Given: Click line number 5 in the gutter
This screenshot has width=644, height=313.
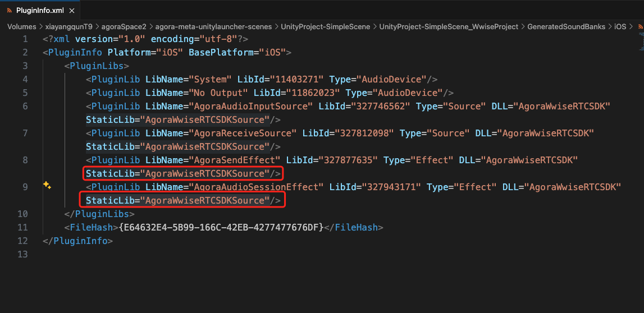Looking at the screenshot, I should 25,93.
